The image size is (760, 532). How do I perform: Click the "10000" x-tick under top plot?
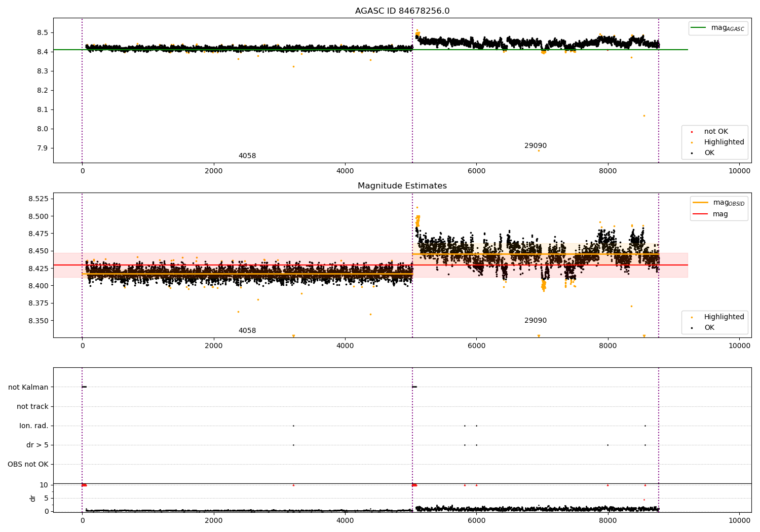pos(739,171)
